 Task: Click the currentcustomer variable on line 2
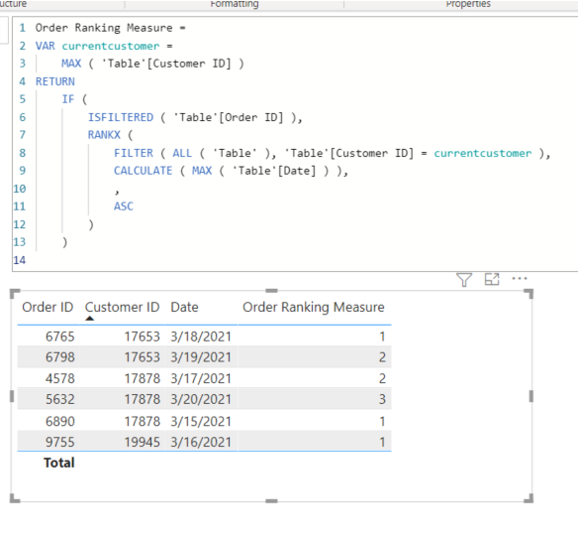pyautogui.click(x=111, y=46)
